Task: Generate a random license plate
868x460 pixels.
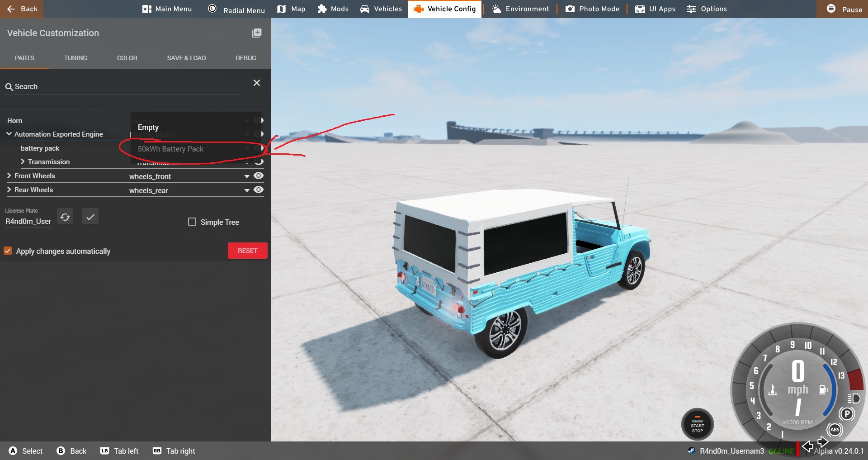Action: pos(65,217)
